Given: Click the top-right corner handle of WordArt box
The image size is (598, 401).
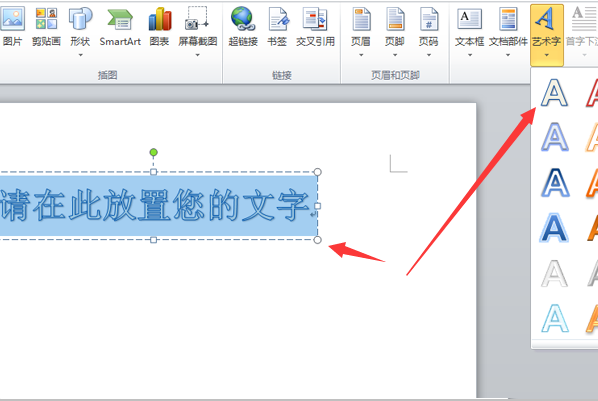Looking at the screenshot, I should (x=317, y=172).
